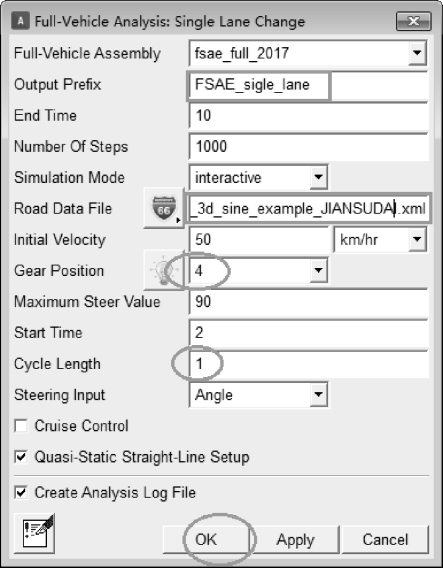Expand the Steering Input Angle dropdown
443x568 pixels.
[x=318, y=394]
